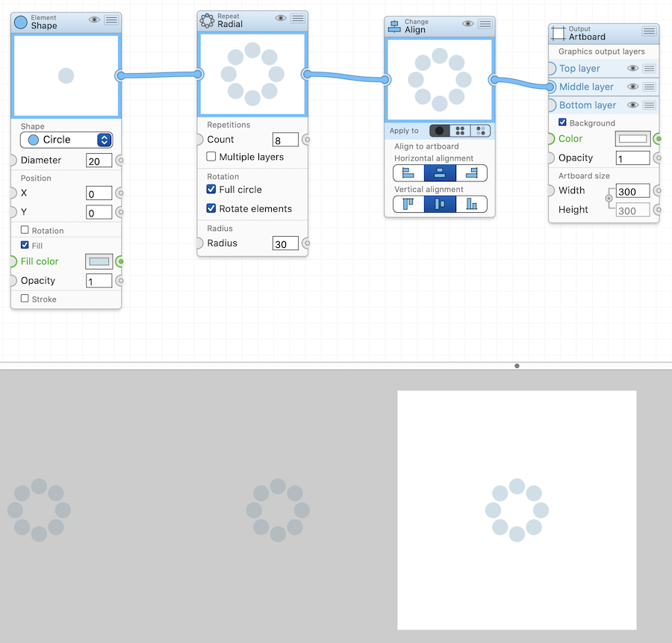This screenshot has width=672, height=643.
Task: Click the Output Artboard node icon
Action: (x=559, y=33)
